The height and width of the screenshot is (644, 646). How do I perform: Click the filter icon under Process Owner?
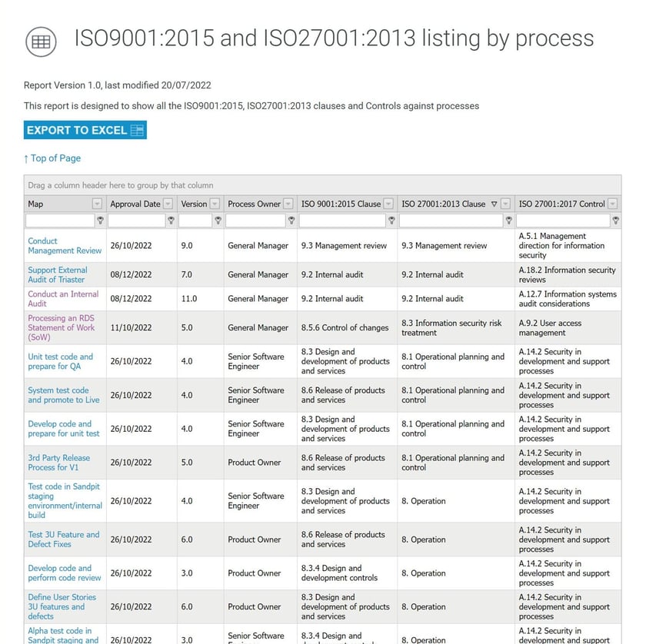(x=291, y=221)
